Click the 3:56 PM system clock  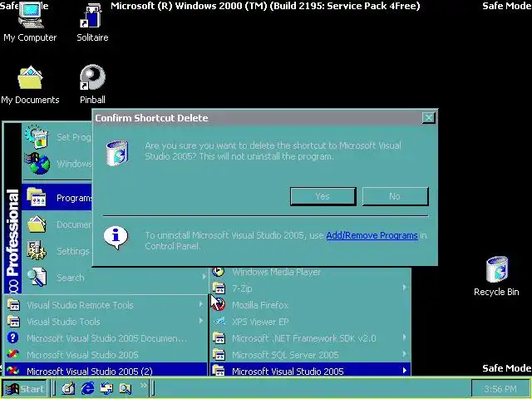[500, 388]
